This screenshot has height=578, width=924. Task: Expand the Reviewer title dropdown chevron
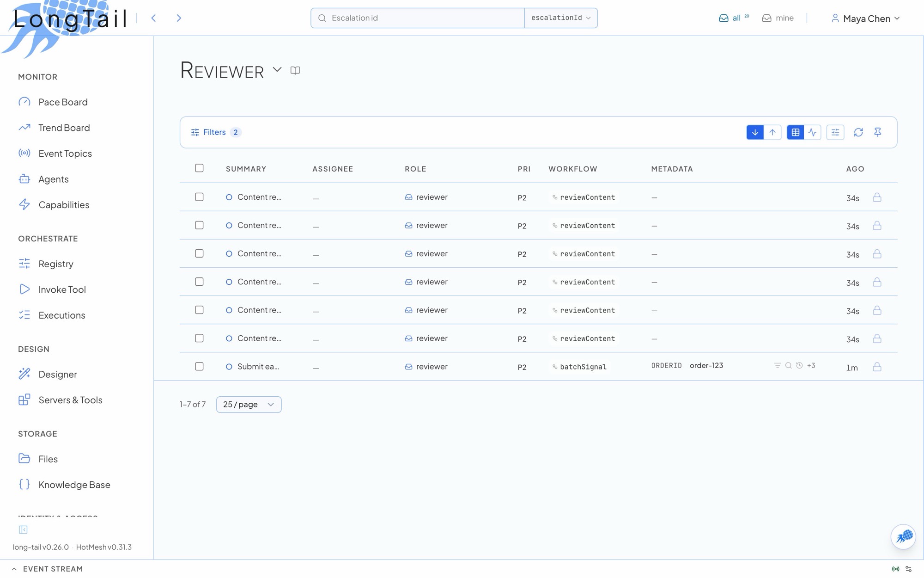coord(277,70)
